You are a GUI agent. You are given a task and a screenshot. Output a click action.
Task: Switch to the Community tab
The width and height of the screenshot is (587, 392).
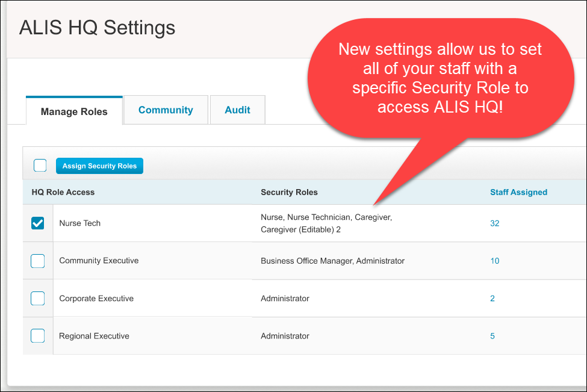[x=166, y=110]
